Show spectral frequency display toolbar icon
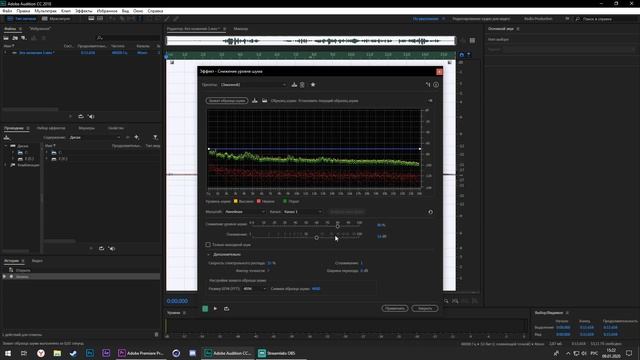Screen dimensions: 640x360 point(91,18)
